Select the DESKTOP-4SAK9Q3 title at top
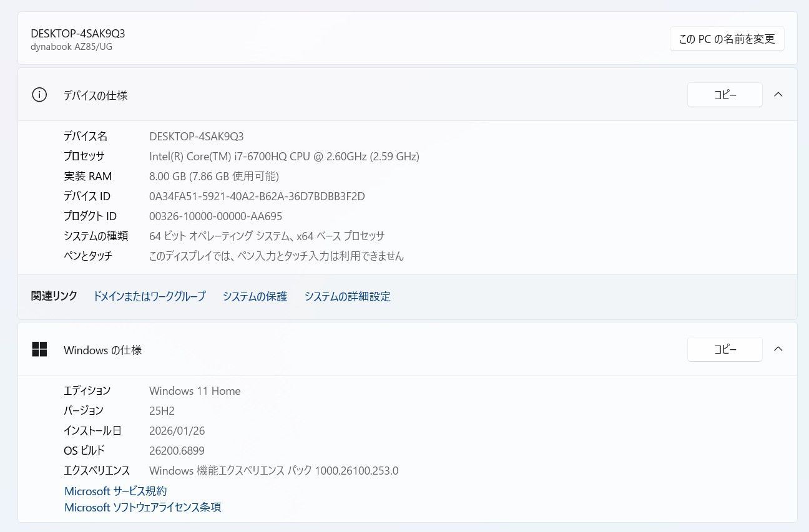Image resolution: width=809 pixels, height=532 pixels. (78, 33)
